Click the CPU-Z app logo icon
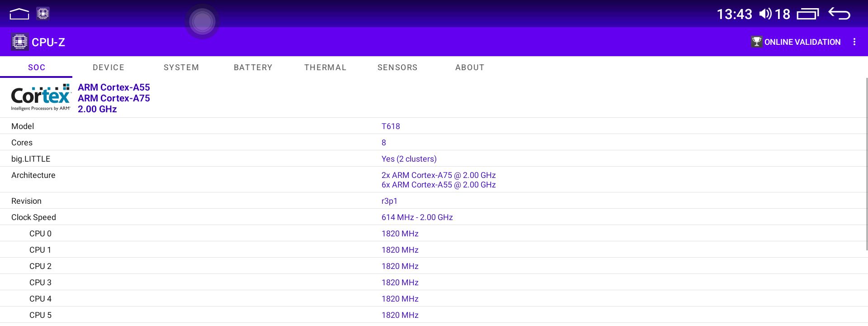 pos(20,42)
